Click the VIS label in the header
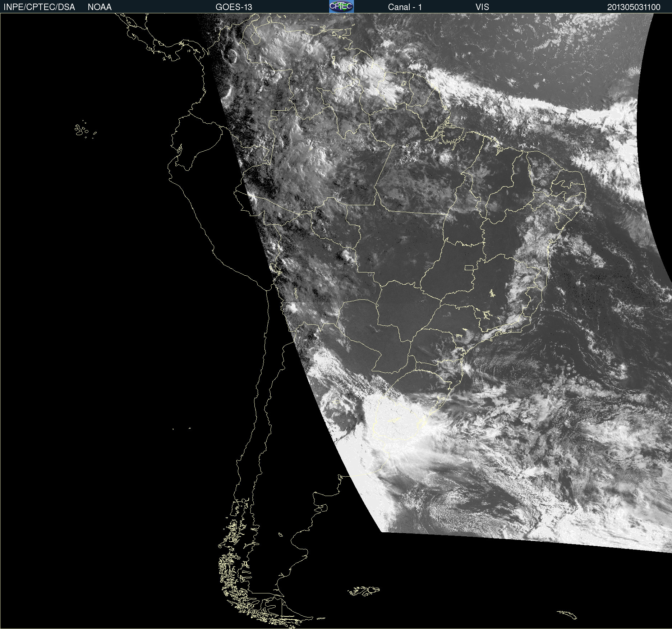 (x=482, y=7)
